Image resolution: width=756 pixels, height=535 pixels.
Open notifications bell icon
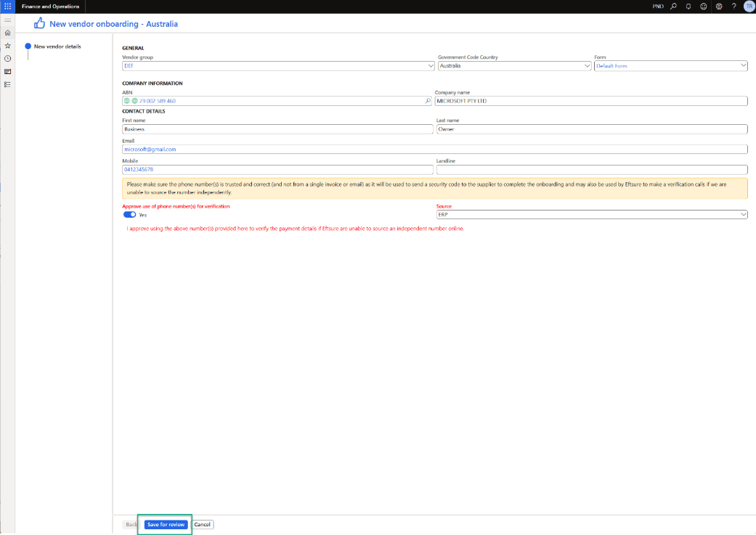[x=688, y=7]
